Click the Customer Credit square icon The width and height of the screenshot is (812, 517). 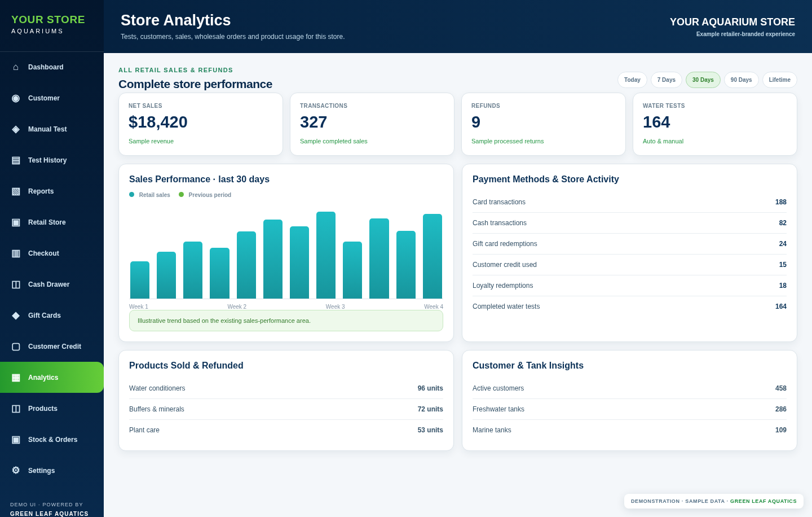click(16, 347)
